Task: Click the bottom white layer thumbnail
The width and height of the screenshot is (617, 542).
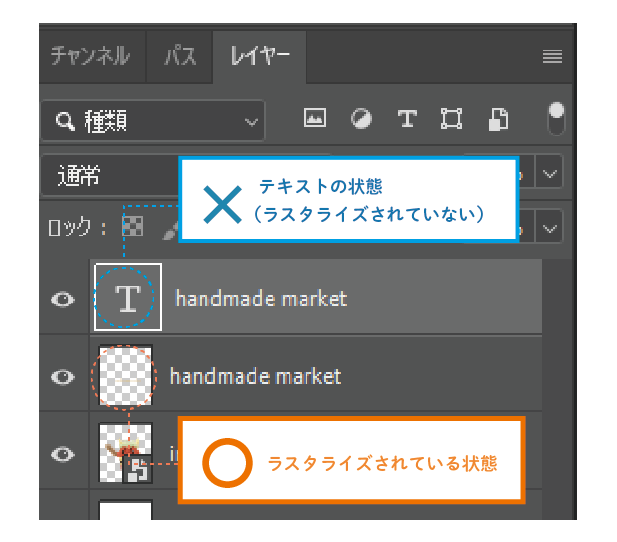Action: tap(125, 510)
